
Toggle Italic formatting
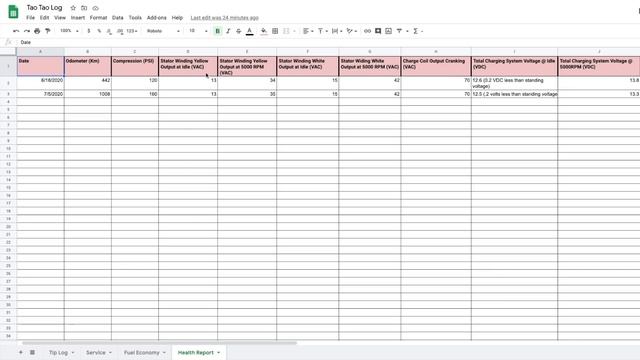point(228,31)
